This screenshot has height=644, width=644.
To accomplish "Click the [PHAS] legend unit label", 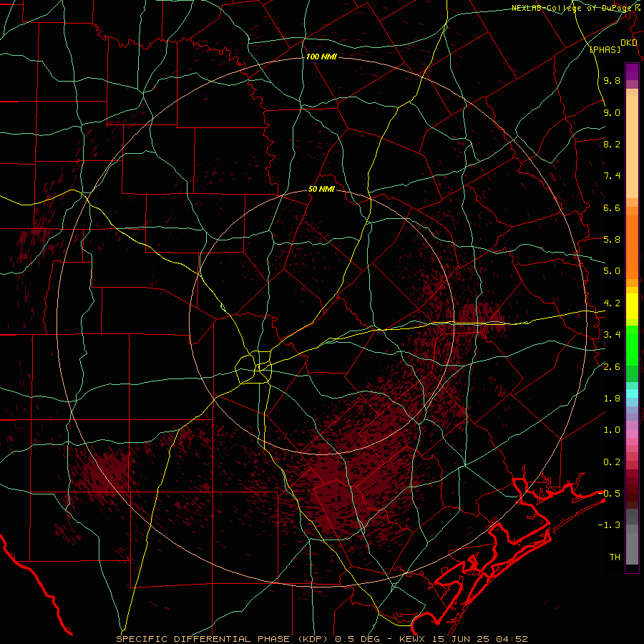I will click(x=605, y=50).
